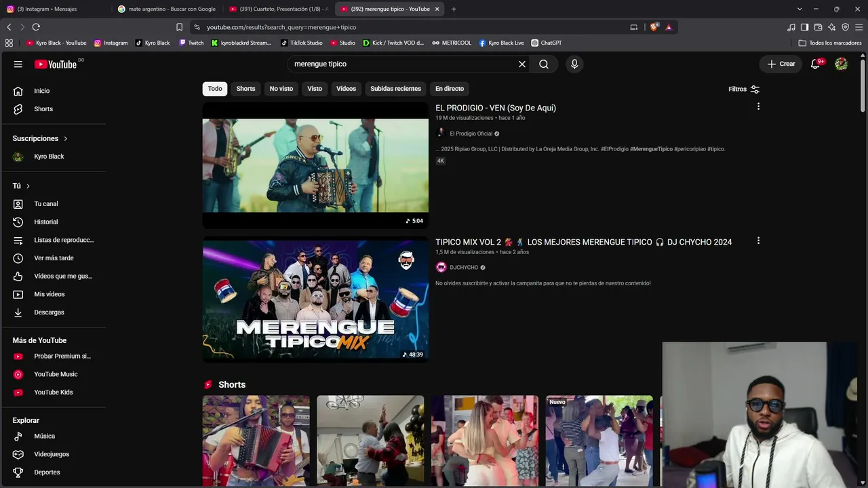Visit El Prodigio Oficial channel
Screen dimensions: 868x488
click(x=471, y=134)
